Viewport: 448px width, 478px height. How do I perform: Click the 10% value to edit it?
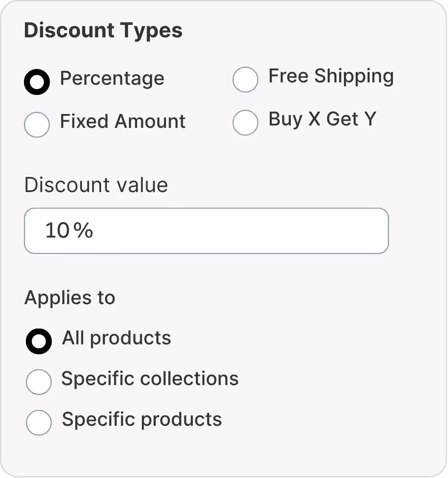pos(68,230)
